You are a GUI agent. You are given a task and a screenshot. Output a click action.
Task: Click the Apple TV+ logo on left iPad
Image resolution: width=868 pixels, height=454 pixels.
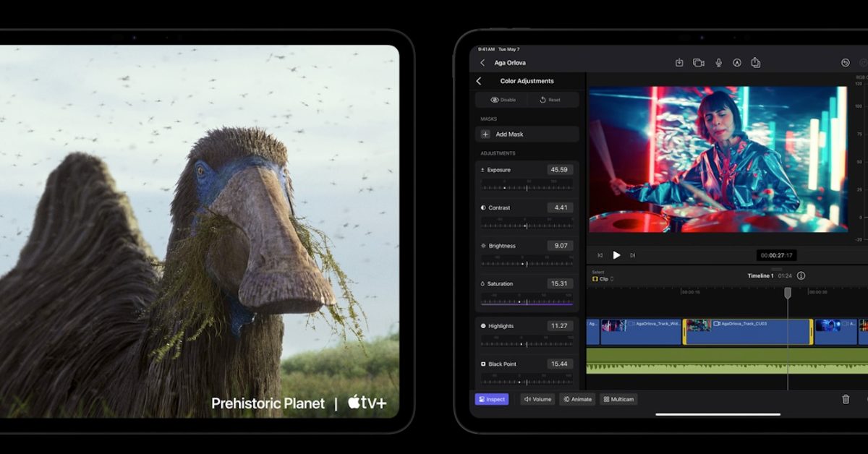point(367,403)
